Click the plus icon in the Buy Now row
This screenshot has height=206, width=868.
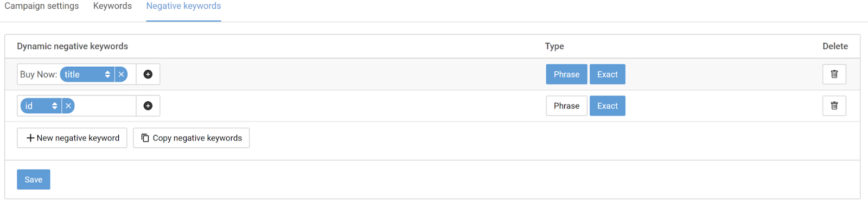(148, 74)
